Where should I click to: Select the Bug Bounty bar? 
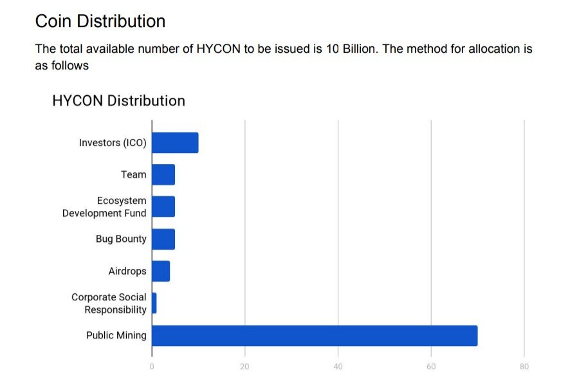coord(163,239)
